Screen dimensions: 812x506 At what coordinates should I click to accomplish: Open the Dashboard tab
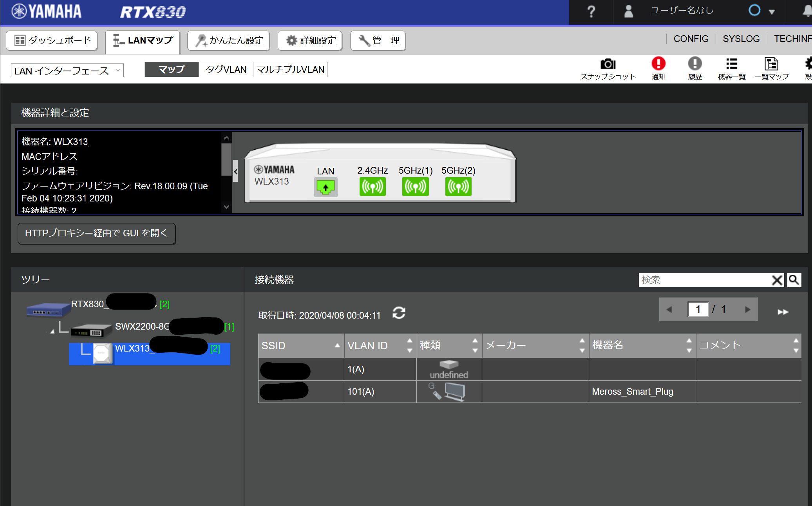click(x=52, y=40)
